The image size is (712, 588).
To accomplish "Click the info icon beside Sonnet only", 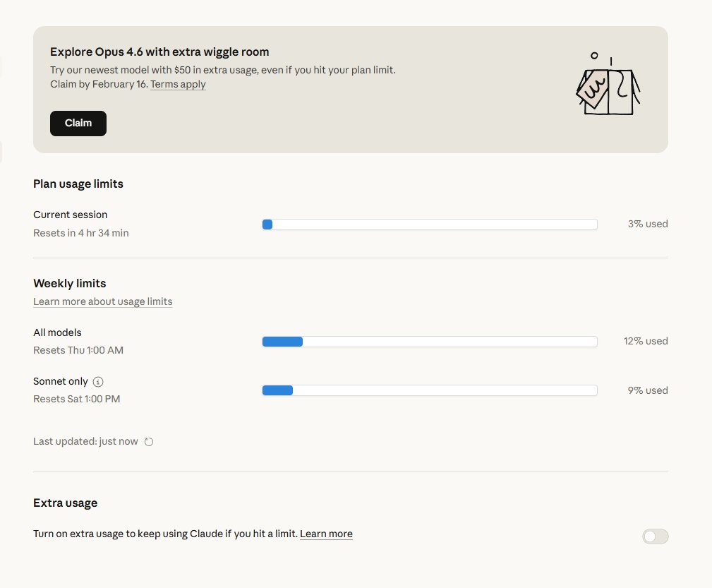I will (x=98, y=382).
